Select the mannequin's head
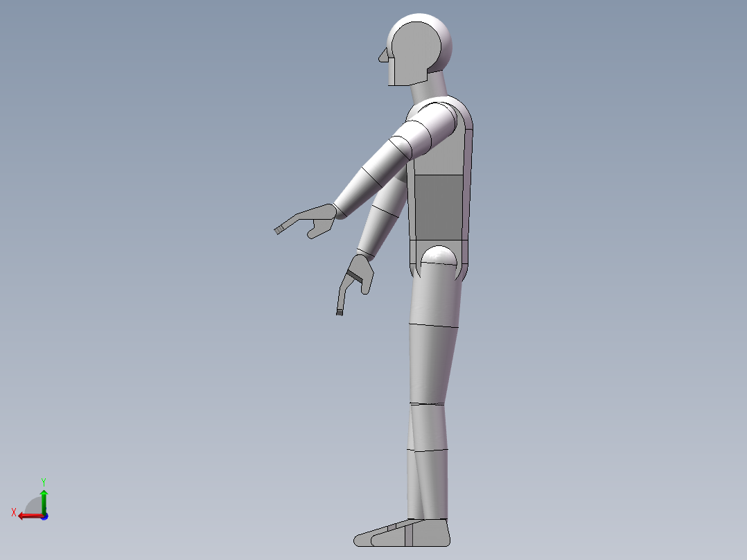This screenshot has width=747, height=560. click(416, 45)
